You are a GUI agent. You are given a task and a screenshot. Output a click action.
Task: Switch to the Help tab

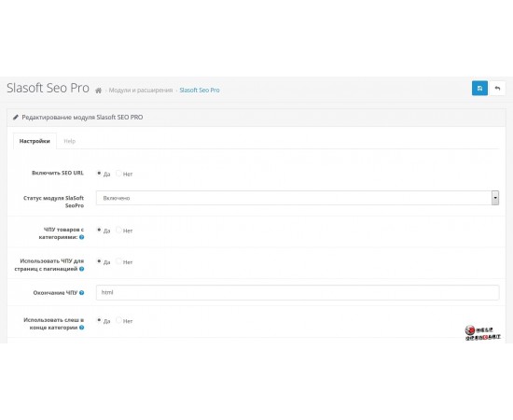pos(69,141)
